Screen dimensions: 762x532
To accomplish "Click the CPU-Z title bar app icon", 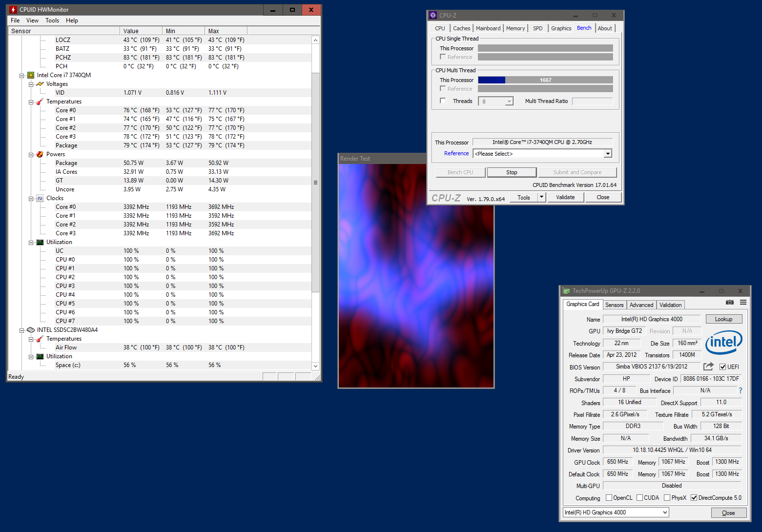I will [433, 16].
